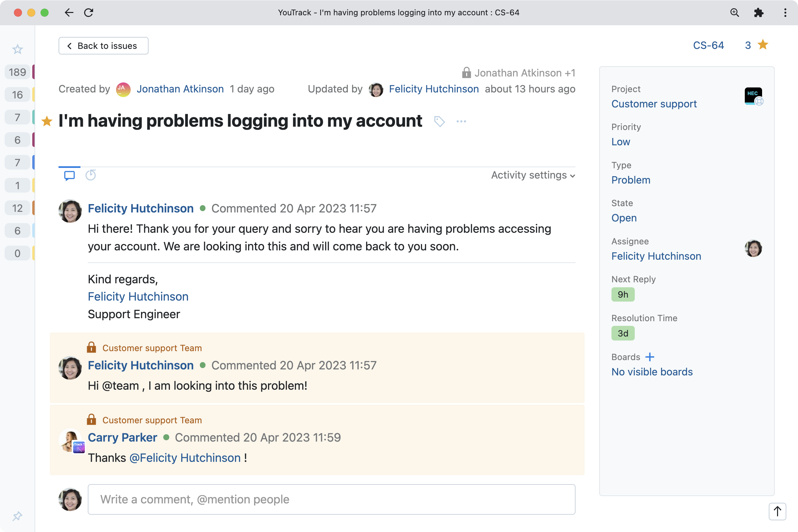Change Assignee Felicity Hutchinson
Viewport: 798px width, 532px height.
656,256
